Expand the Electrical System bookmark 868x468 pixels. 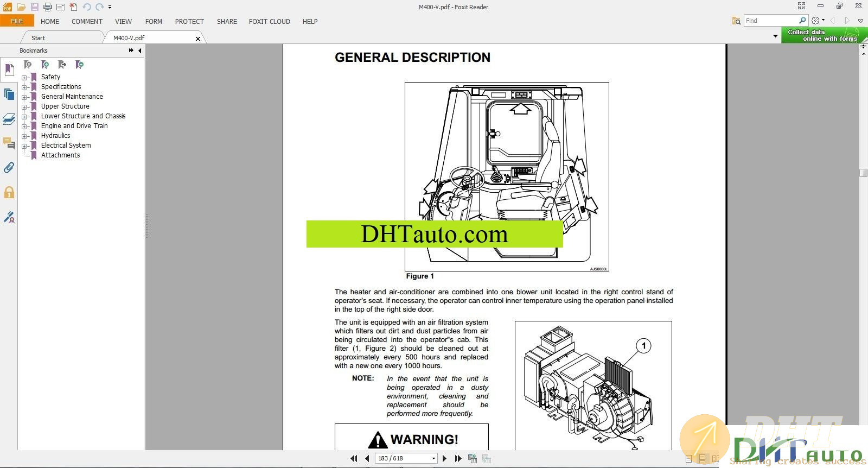pyautogui.click(x=24, y=146)
